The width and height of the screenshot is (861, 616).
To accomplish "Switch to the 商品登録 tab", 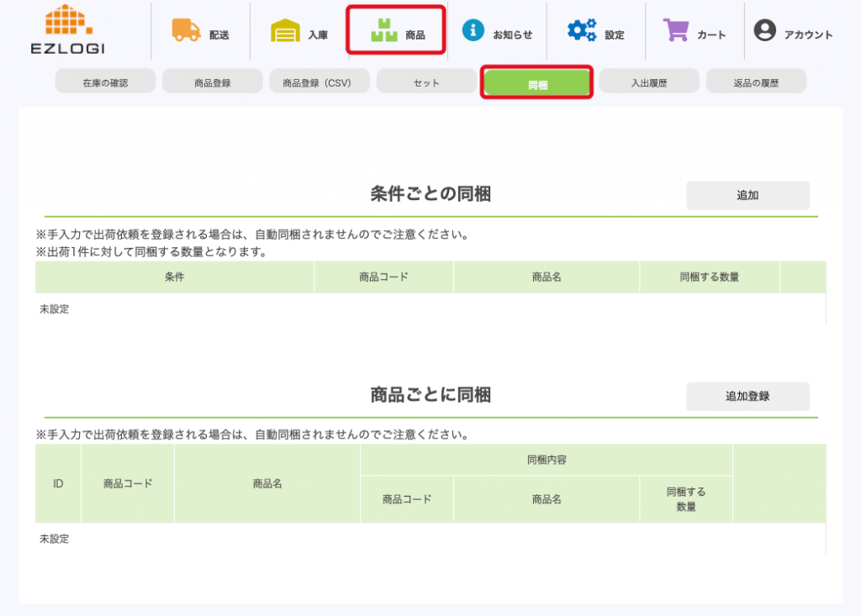I will 212,82.
